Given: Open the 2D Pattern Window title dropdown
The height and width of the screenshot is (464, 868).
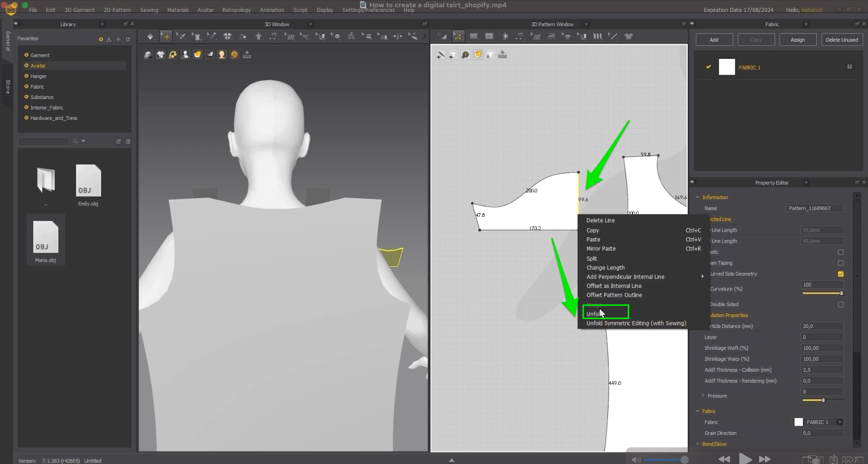Looking at the screenshot, I should click(586, 25).
